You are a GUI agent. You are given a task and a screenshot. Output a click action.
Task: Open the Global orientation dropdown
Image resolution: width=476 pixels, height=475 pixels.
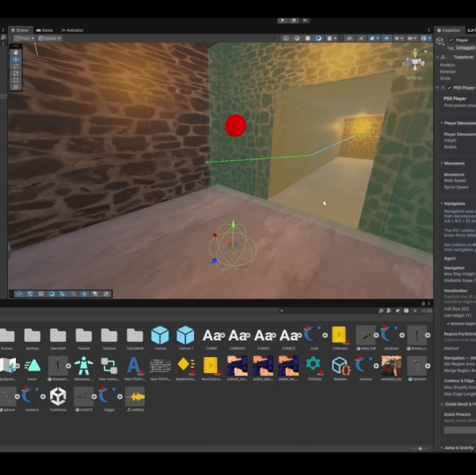pos(50,38)
